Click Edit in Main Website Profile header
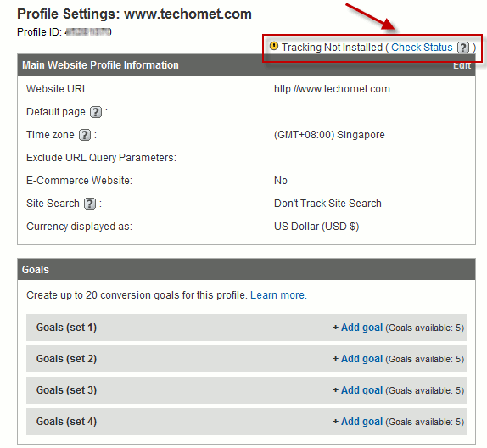This screenshot has height=448, width=487. 462,65
